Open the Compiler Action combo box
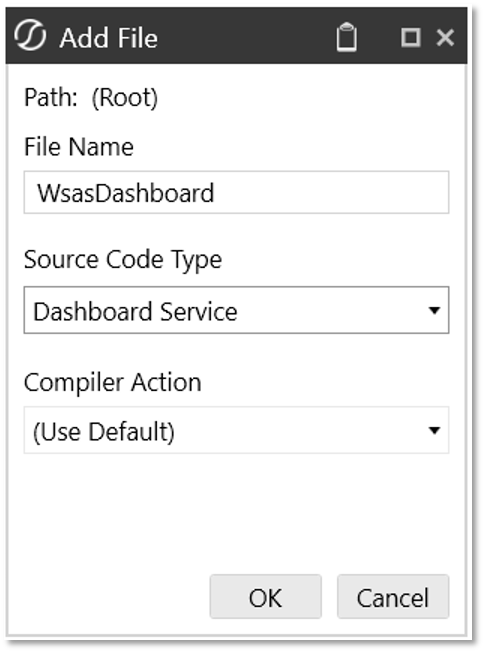Screen dimensions: 486x654 pos(236,430)
